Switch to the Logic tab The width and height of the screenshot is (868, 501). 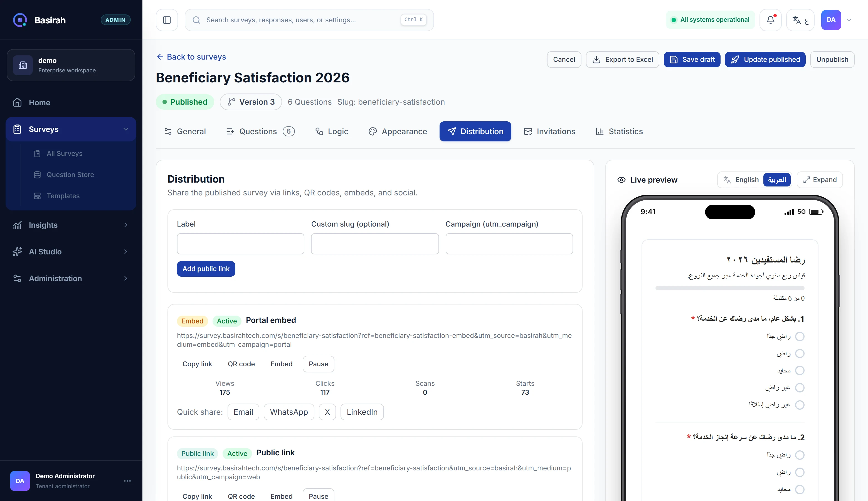pos(332,131)
